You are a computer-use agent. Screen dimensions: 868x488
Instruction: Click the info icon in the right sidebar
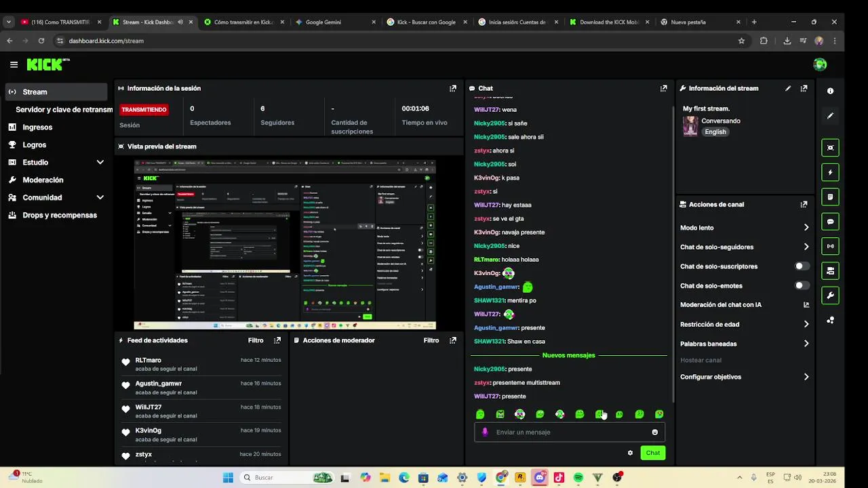tap(831, 91)
